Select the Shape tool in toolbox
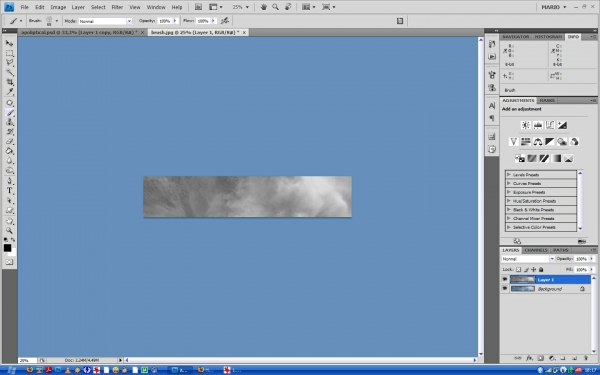600x375 pixels. 9,210
